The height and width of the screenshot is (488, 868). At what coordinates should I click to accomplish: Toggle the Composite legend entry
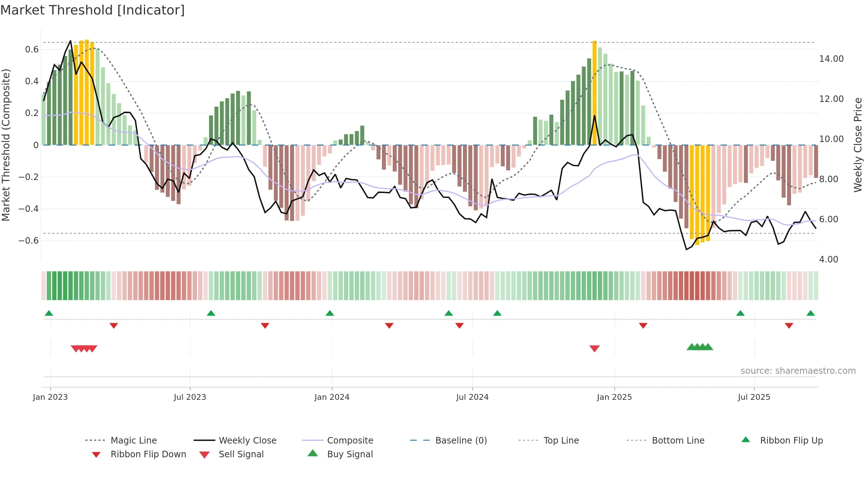(337, 440)
